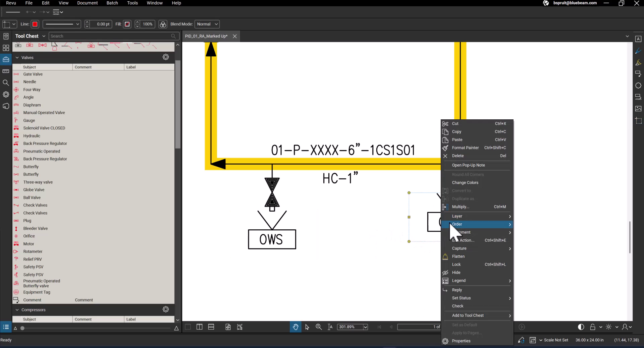Open the Measurements ruler panel on the left
This screenshot has height=348, width=644.
pos(6,71)
